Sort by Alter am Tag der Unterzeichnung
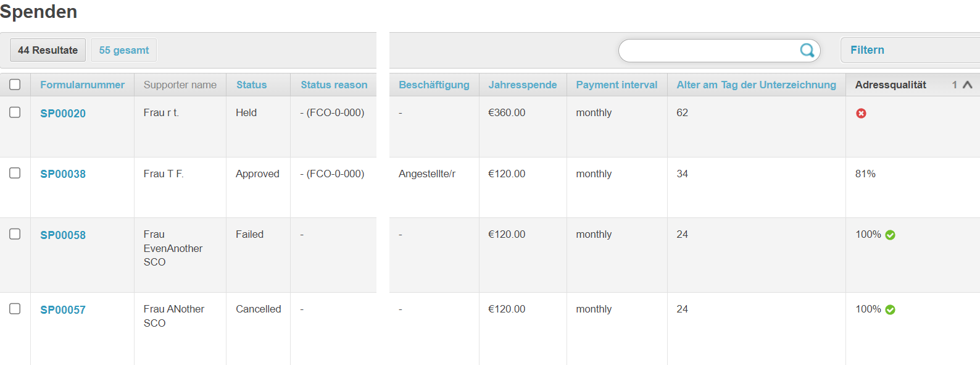The width and height of the screenshot is (980, 365). pos(756,85)
